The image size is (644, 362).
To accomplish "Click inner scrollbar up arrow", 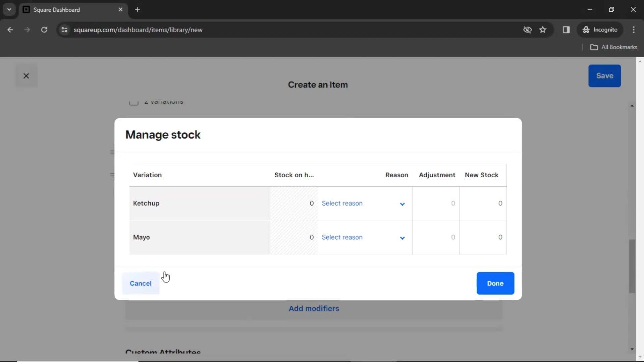I will click(632, 106).
